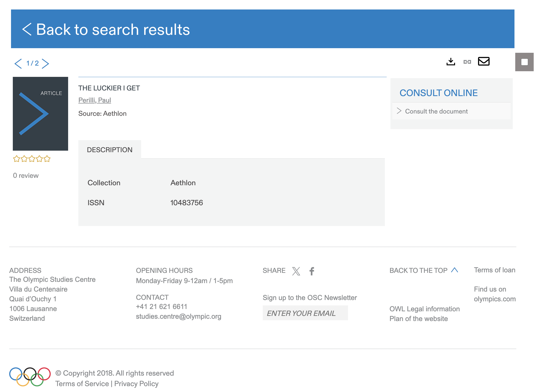
Task: Expand Consult the document chevron
Action: [x=399, y=111]
